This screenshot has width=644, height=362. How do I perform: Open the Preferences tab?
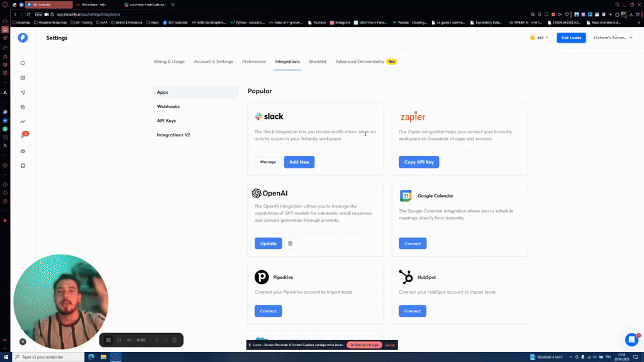254,62
